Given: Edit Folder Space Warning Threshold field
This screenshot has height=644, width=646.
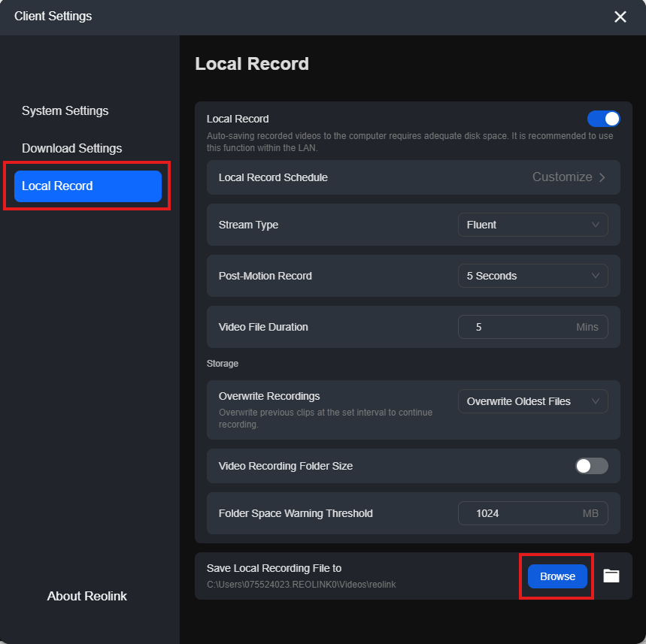Looking at the screenshot, I should [532, 513].
